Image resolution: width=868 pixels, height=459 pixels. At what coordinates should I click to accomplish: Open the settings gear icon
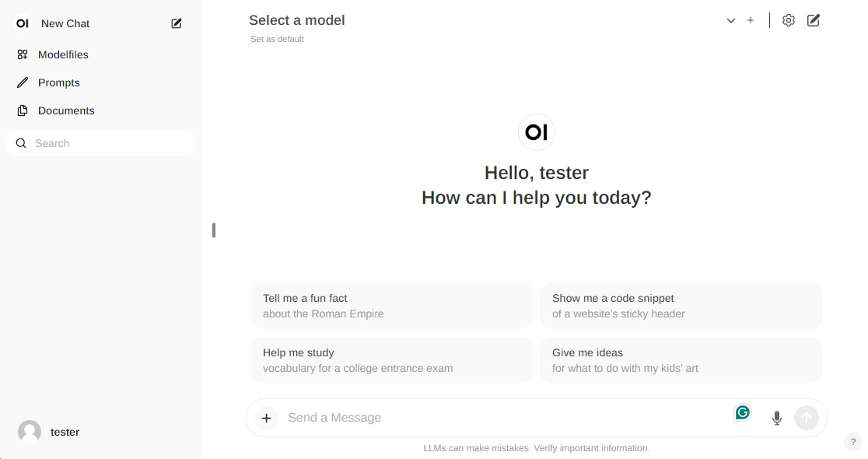789,20
